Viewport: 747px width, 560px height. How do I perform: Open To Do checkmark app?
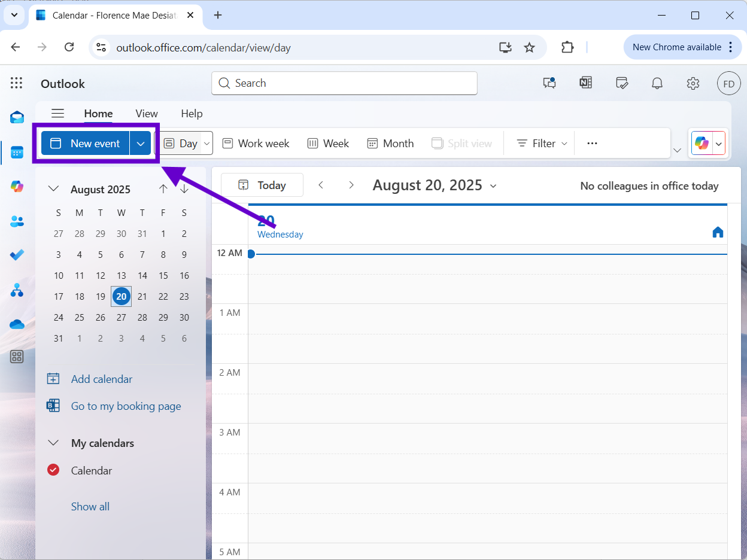coord(17,255)
